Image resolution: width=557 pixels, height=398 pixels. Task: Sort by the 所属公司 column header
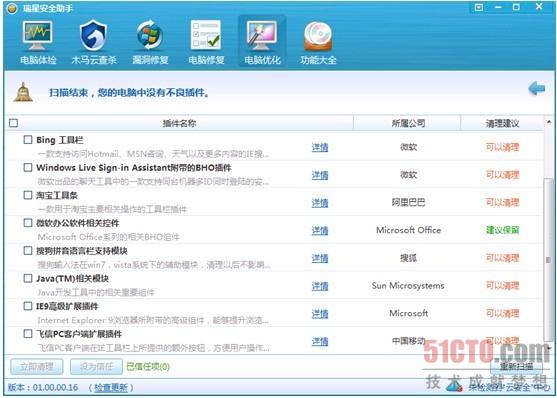pos(408,123)
